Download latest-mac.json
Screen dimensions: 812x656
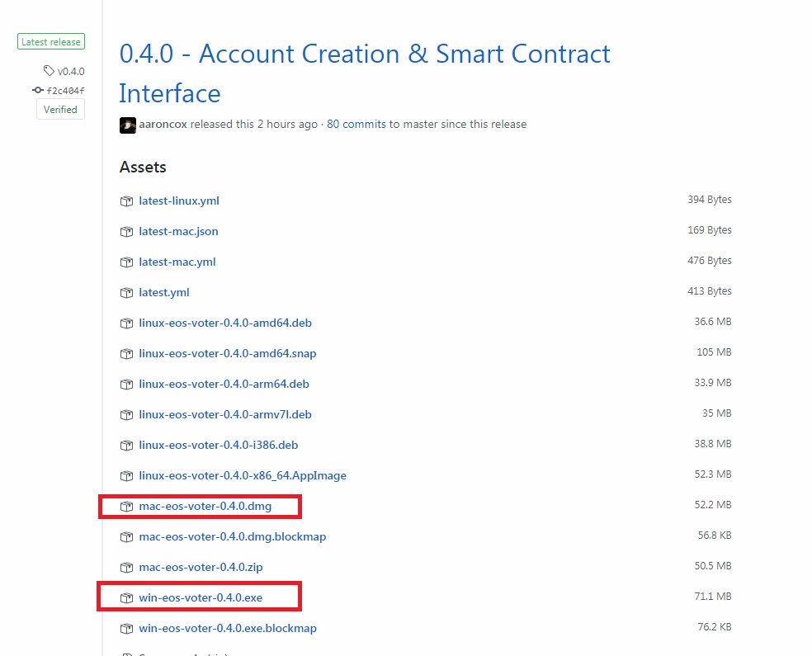pyautogui.click(x=178, y=231)
